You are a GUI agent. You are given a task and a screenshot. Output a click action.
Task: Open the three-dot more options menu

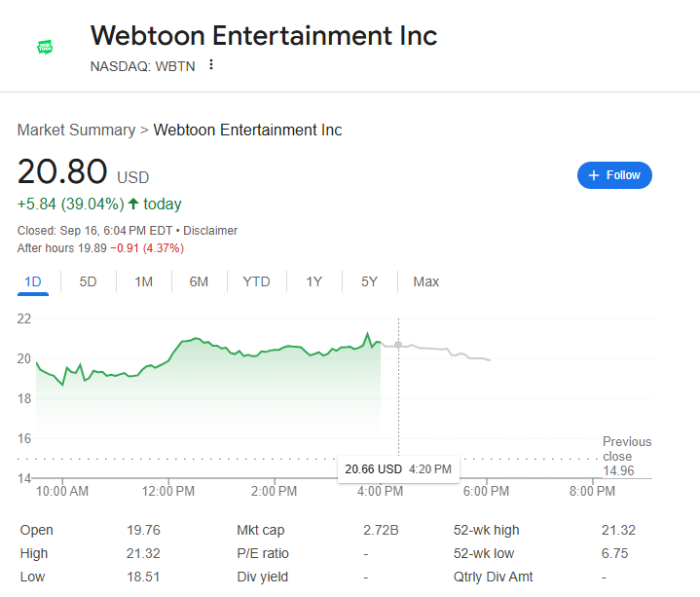coord(210,65)
